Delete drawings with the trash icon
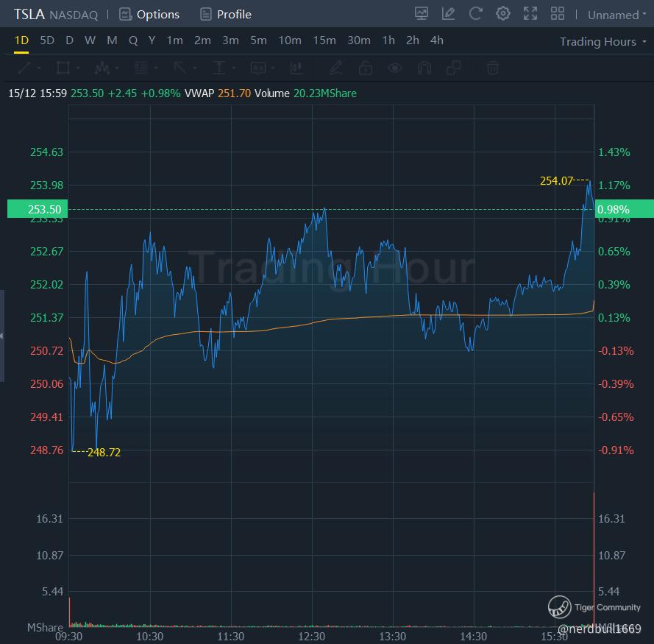Image resolution: width=654 pixels, height=644 pixels. [x=493, y=68]
